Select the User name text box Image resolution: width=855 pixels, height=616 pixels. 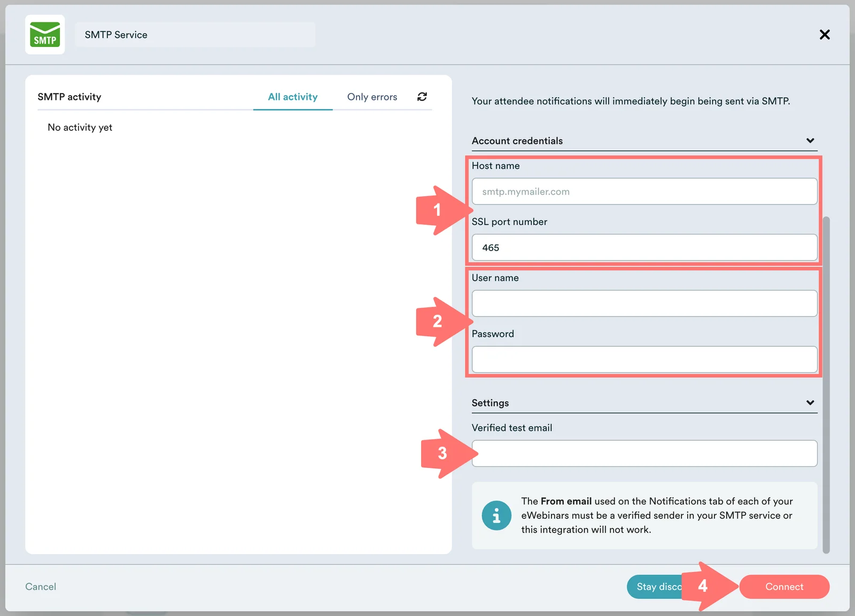pos(644,303)
